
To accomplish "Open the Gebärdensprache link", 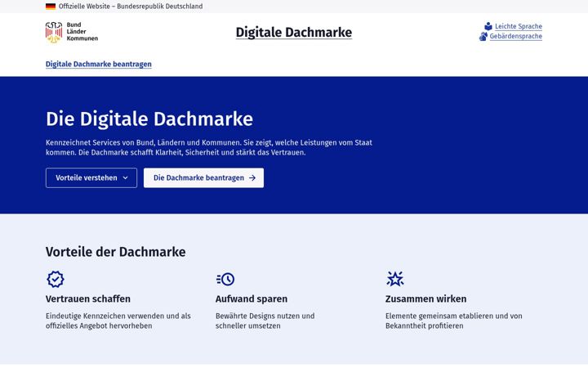I will [515, 36].
